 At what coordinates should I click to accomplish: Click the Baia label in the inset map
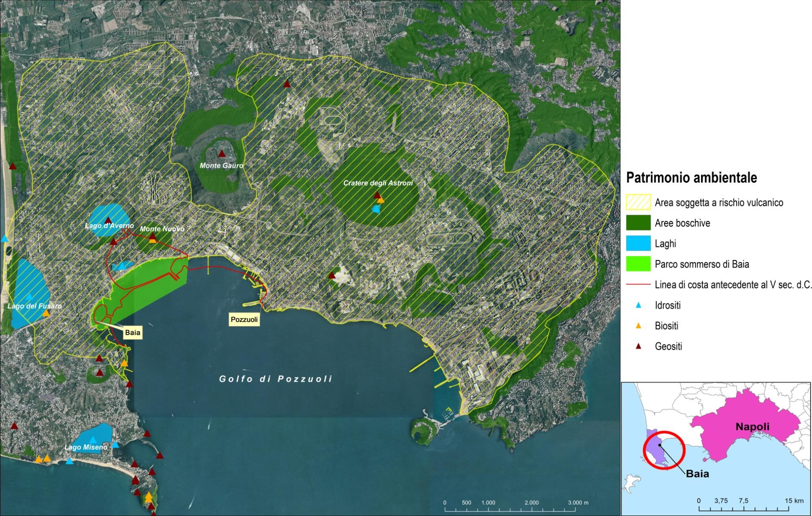pyautogui.click(x=697, y=474)
